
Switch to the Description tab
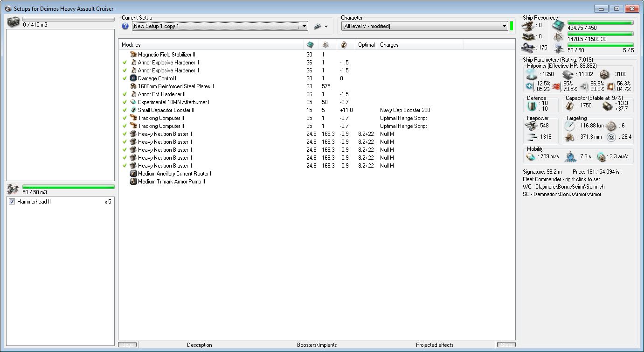click(200, 345)
